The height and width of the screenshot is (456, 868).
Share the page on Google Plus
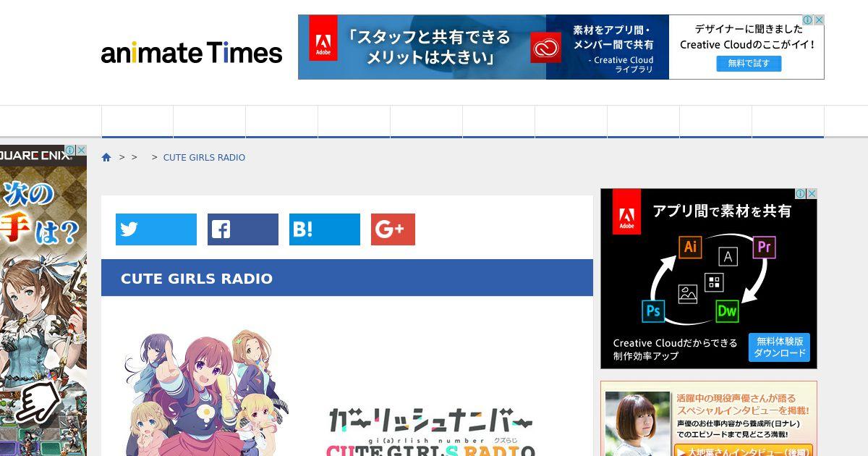pyautogui.click(x=393, y=229)
